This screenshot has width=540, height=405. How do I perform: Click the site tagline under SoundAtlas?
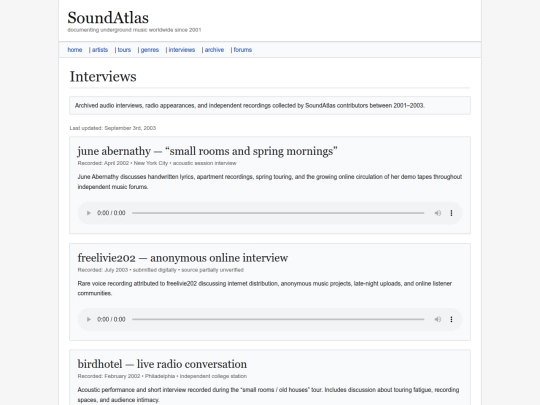134,30
